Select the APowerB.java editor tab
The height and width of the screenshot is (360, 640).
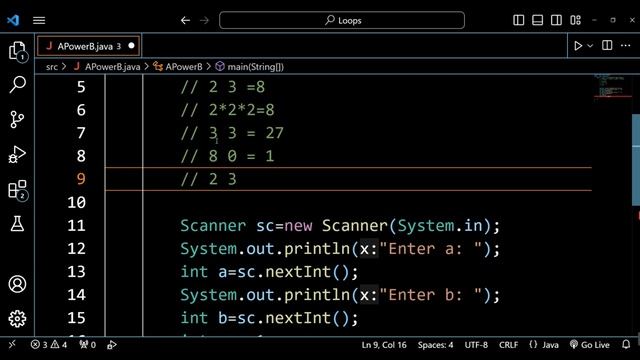pos(89,46)
